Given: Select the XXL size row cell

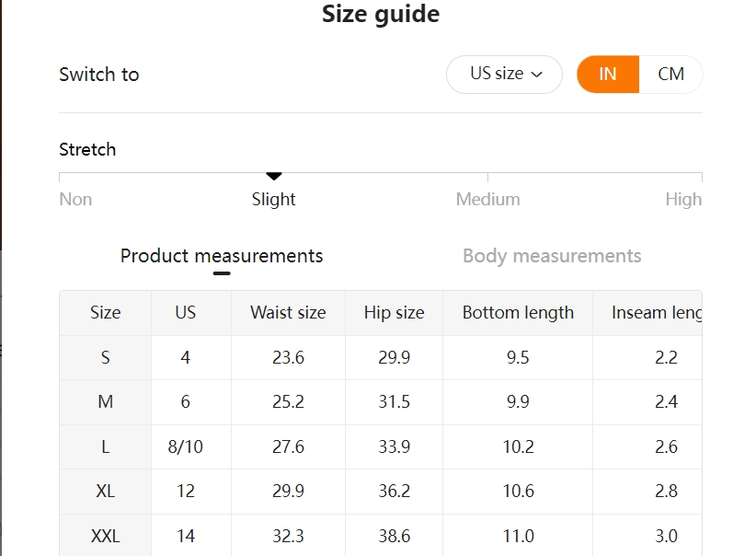Looking at the screenshot, I should (x=106, y=536).
